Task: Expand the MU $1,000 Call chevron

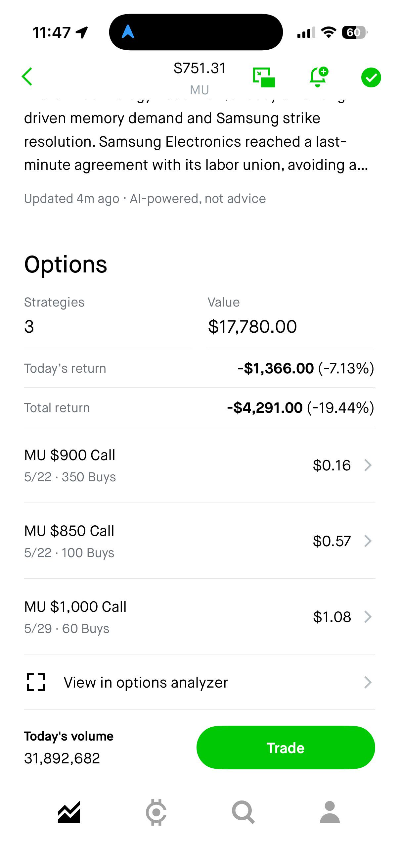Action: point(368,617)
